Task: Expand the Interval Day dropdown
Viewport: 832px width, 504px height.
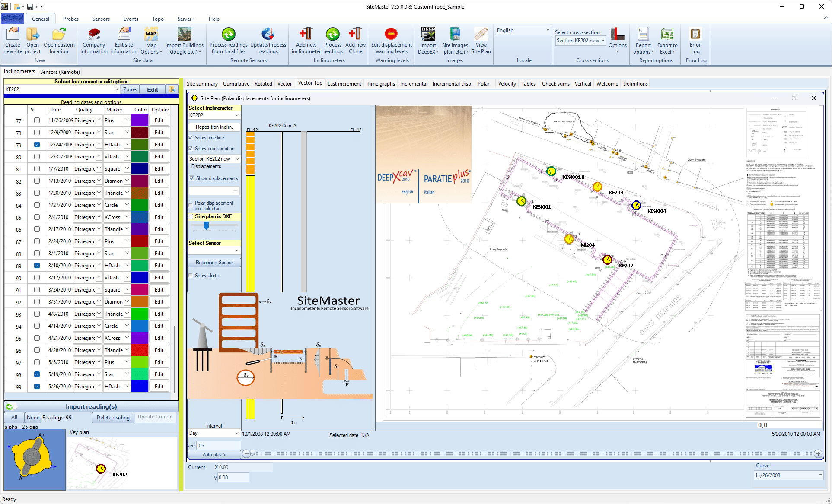Action: [x=237, y=433]
